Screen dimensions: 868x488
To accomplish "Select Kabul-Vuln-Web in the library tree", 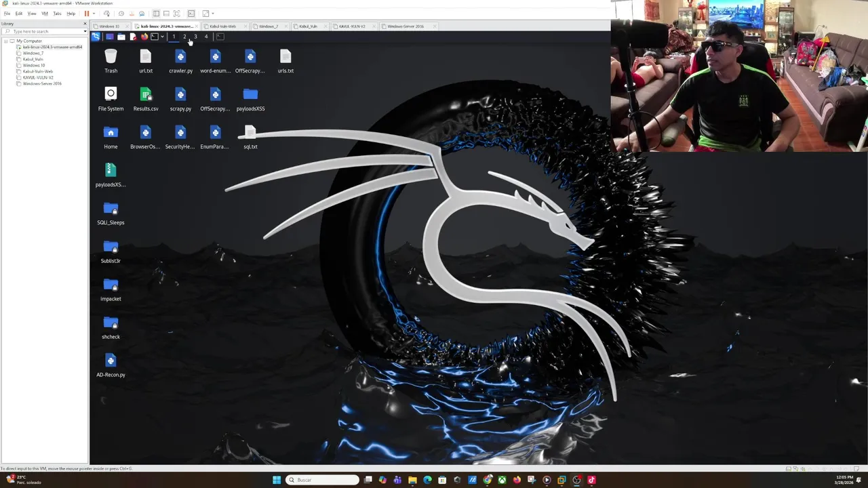I will [x=37, y=71].
